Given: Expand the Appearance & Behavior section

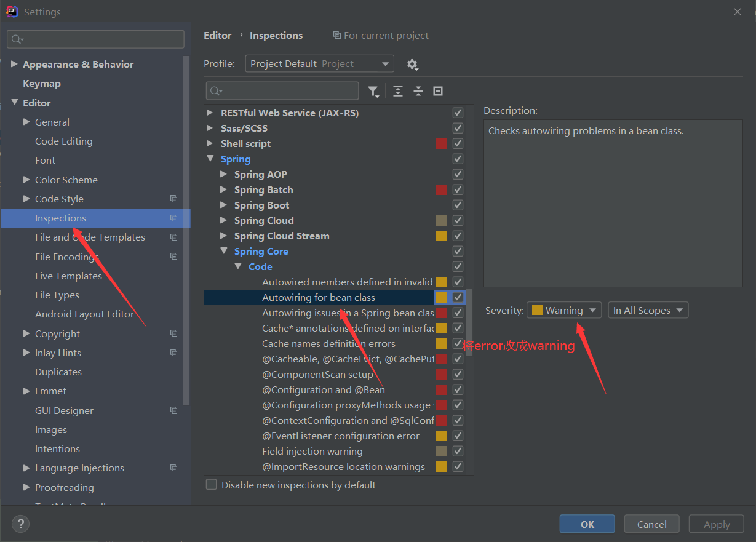Looking at the screenshot, I should click(x=15, y=64).
